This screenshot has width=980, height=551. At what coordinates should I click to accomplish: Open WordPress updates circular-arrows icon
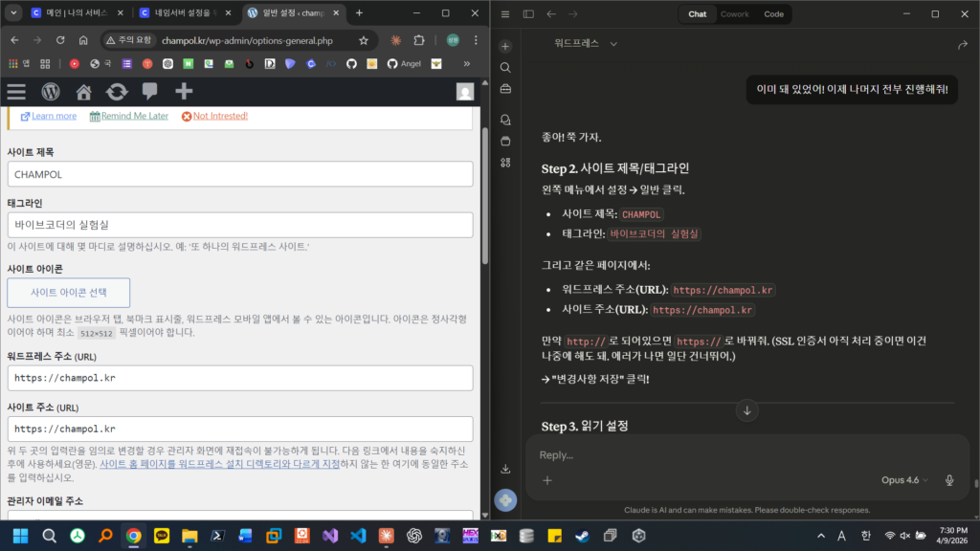pyautogui.click(x=117, y=92)
